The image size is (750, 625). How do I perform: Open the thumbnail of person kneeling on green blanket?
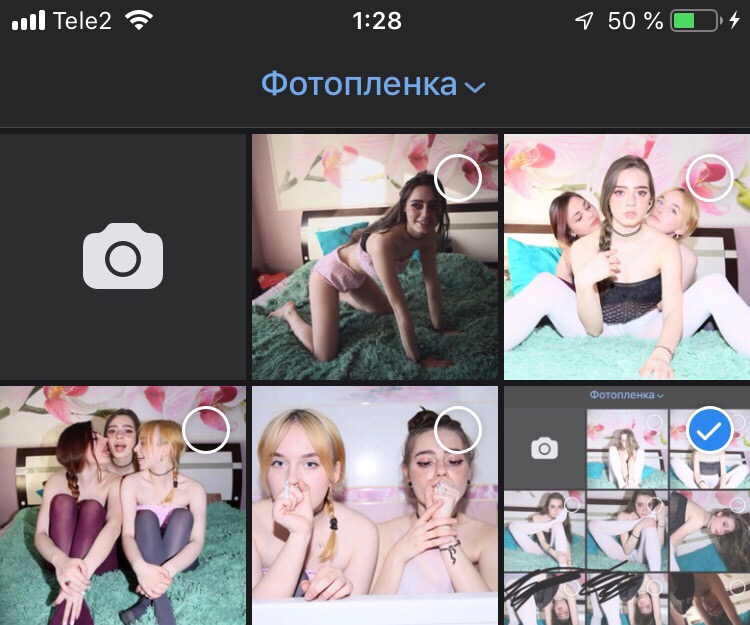360,280
